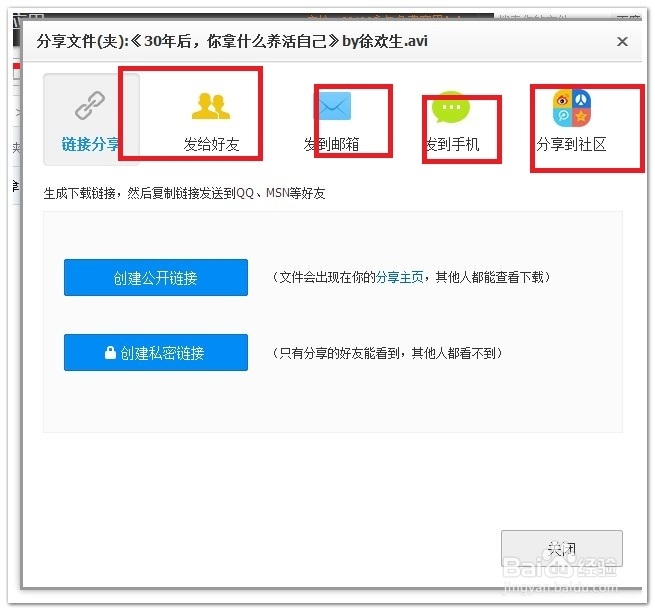
Task: Click the public link explanation text
Action: point(411,277)
